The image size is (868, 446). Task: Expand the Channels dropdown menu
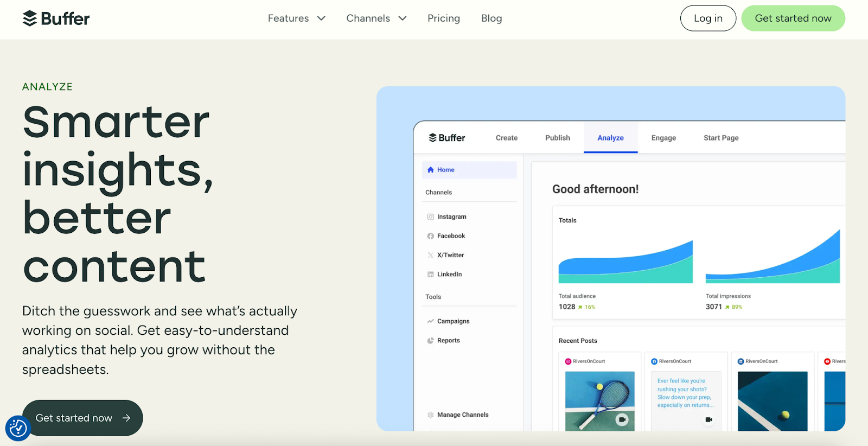coord(376,18)
